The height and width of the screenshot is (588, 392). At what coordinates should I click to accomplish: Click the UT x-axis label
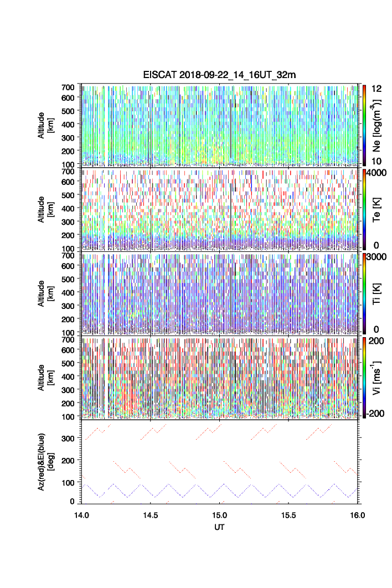[x=220, y=527]
